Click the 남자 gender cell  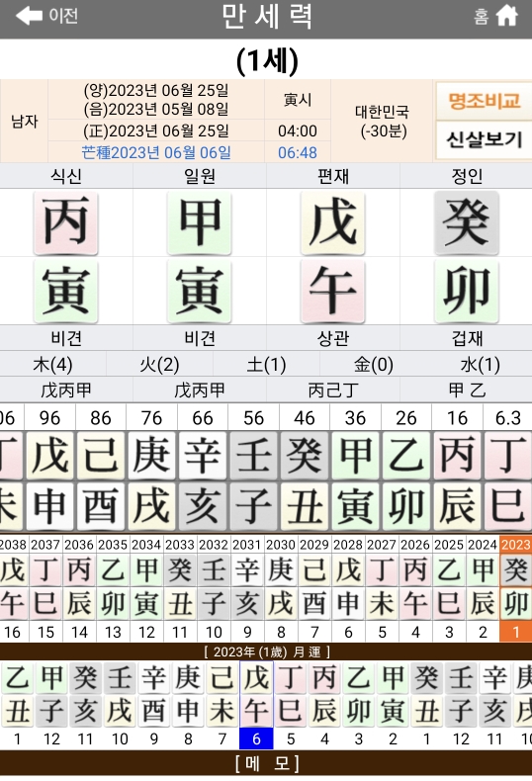24,121
